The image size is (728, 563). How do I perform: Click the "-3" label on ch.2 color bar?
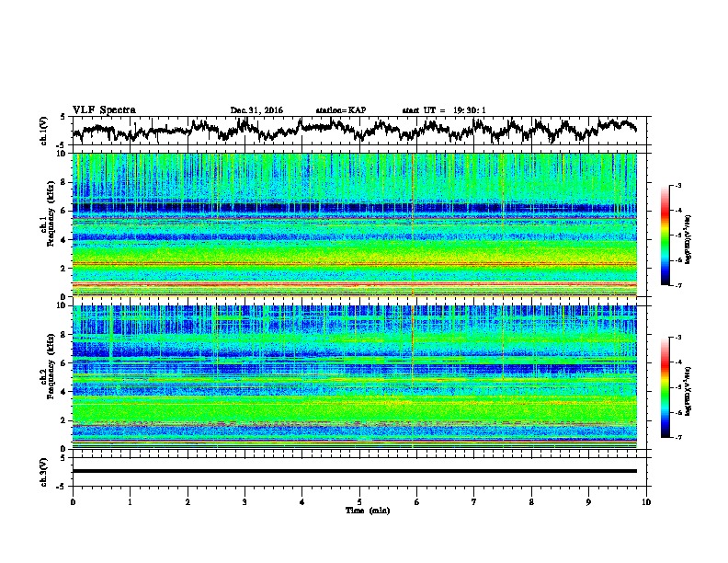pyautogui.click(x=677, y=338)
